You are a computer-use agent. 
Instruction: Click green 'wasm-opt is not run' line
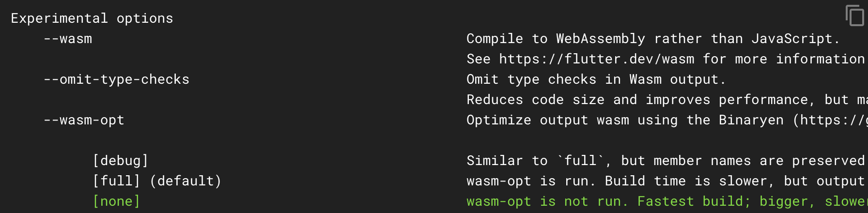pos(667,201)
